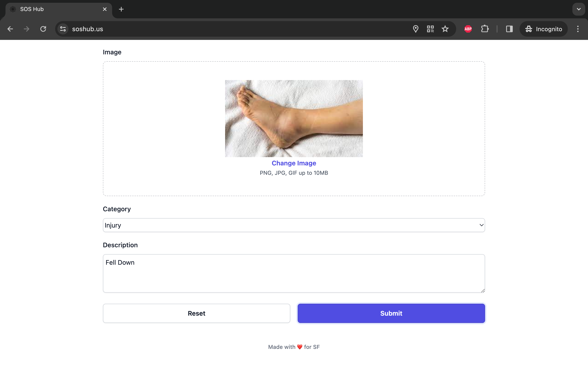Reload the soshub.us page

coord(43,29)
